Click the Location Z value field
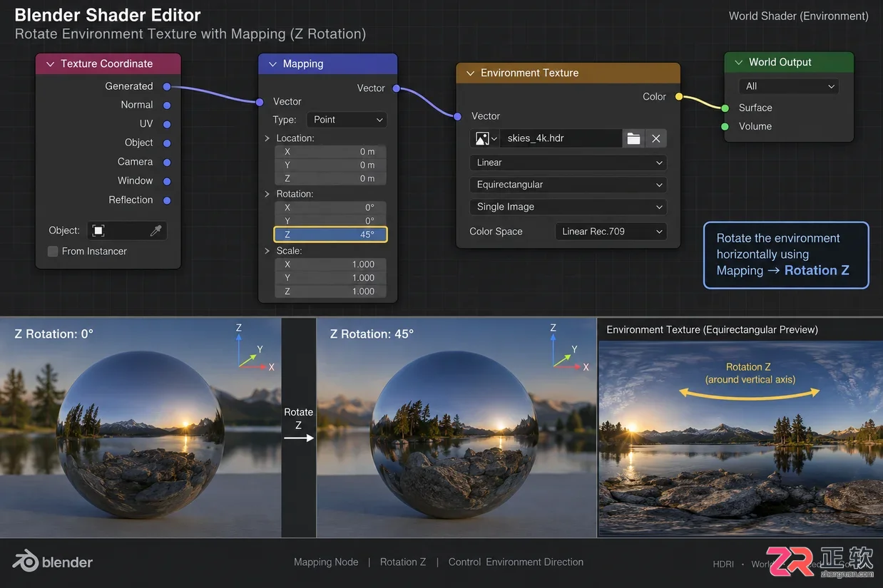 pyautogui.click(x=330, y=179)
